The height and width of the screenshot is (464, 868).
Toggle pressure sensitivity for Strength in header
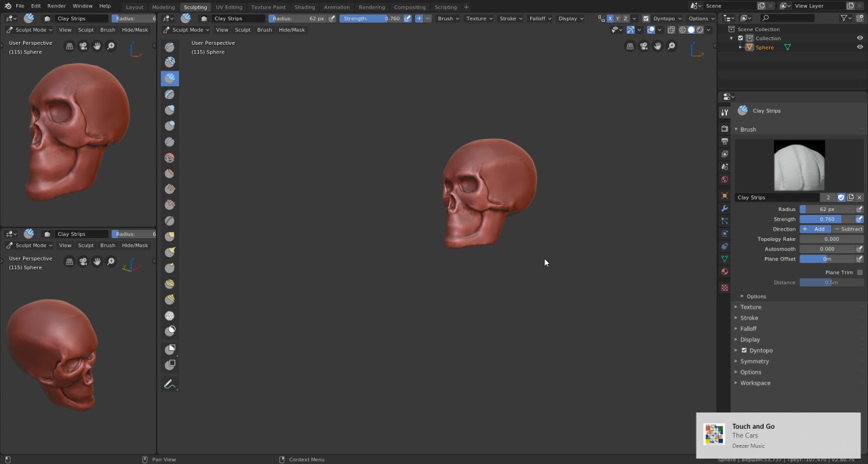point(408,18)
